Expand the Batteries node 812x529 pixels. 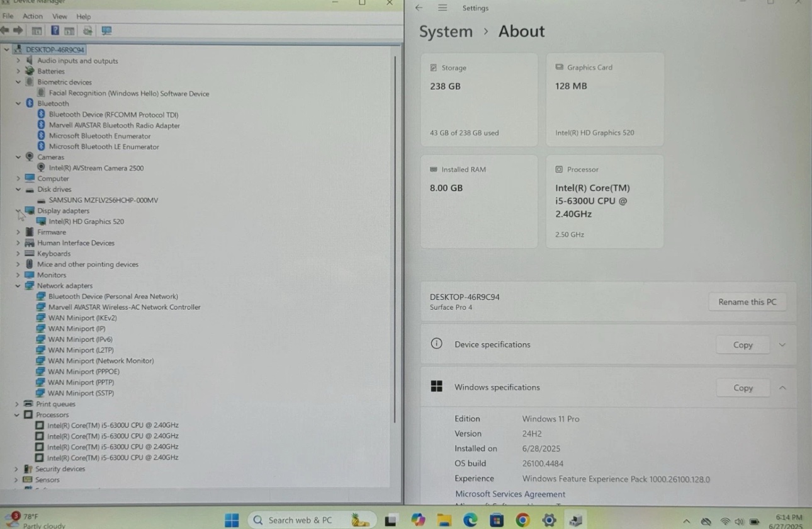pyautogui.click(x=18, y=71)
